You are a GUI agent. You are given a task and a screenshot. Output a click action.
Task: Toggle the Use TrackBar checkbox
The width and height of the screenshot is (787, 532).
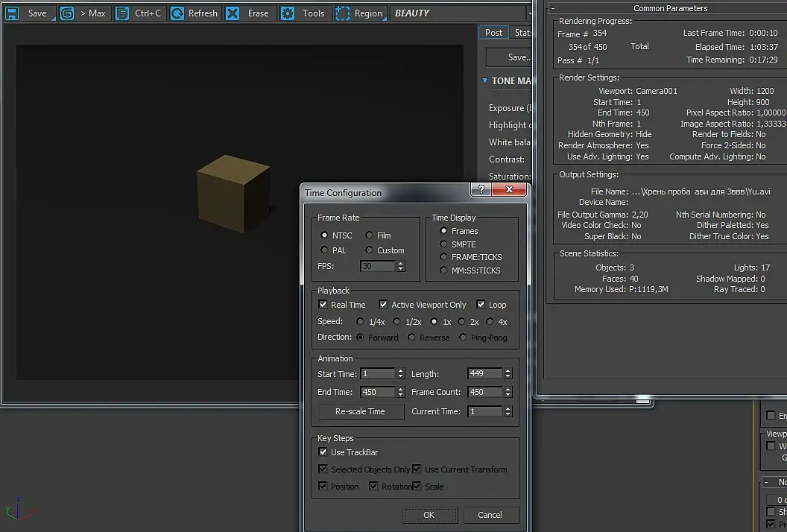323,452
